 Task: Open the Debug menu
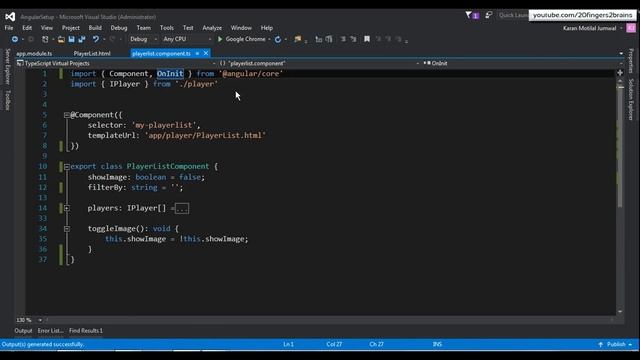click(119, 28)
